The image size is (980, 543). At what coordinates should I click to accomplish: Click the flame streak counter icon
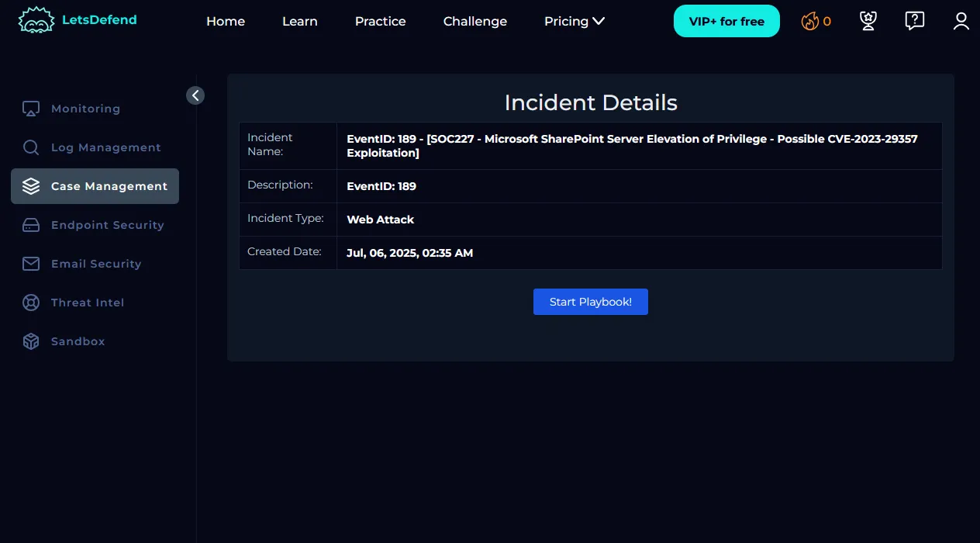click(x=810, y=21)
